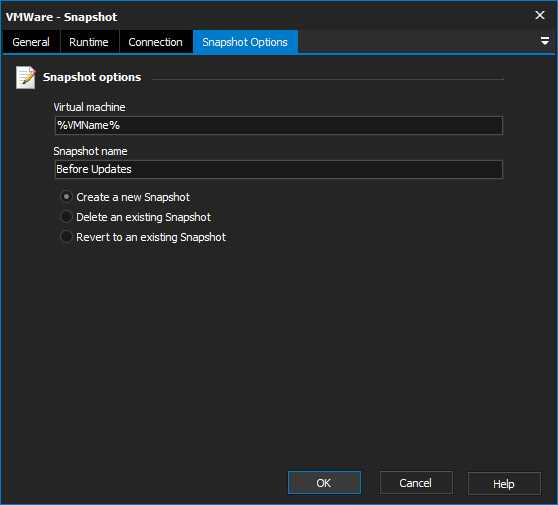Click the Snapshot name label
The image size is (558, 505).
coord(90,151)
